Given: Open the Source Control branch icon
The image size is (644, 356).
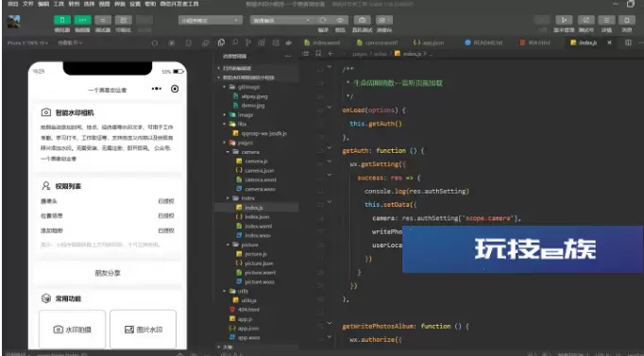Looking at the screenshot, I should coord(248,42).
